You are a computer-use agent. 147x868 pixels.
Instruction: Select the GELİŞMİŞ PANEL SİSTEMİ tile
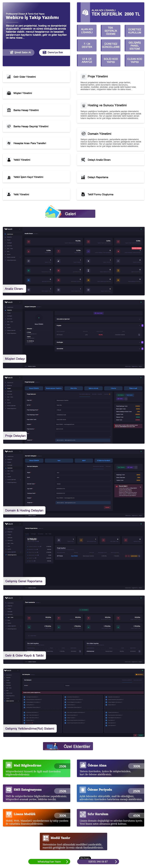click(x=135, y=45)
